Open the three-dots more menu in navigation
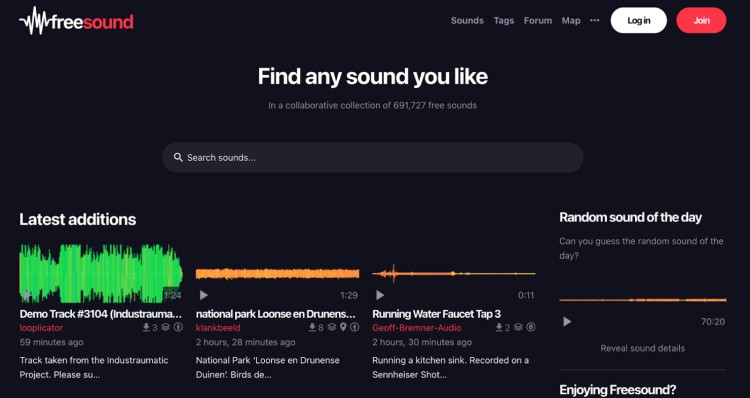750x398 pixels. pyautogui.click(x=595, y=21)
